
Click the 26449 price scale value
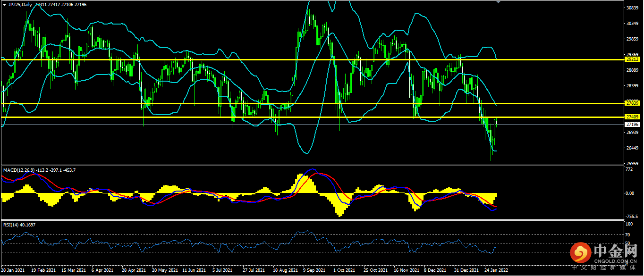[x=632, y=148]
